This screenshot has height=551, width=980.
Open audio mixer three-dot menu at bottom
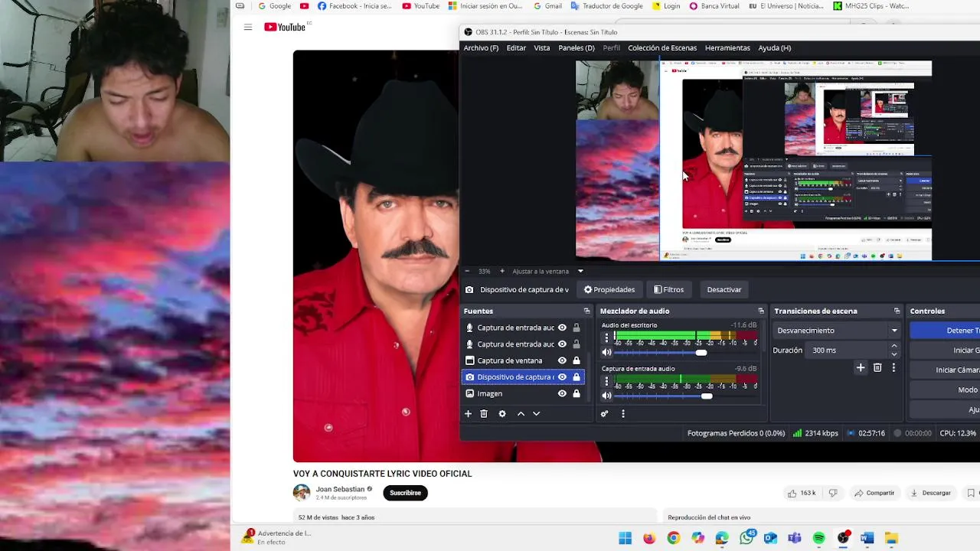(x=623, y=413)
